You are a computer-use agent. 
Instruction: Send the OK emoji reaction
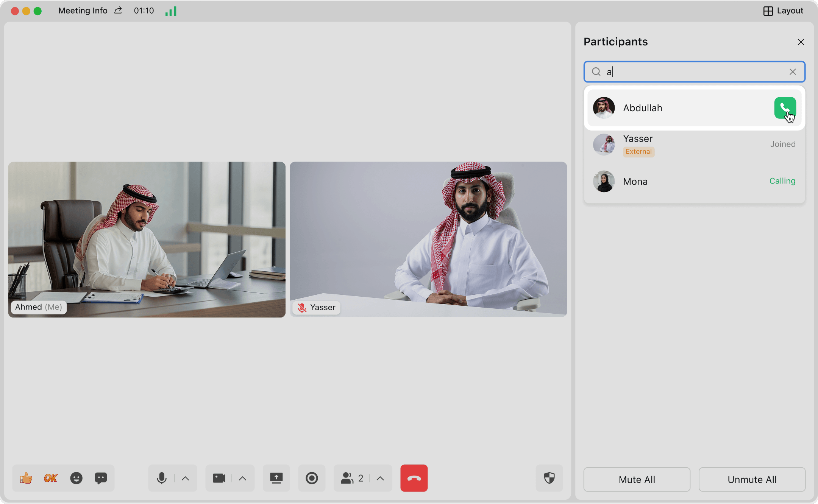(x=51, y=478)
